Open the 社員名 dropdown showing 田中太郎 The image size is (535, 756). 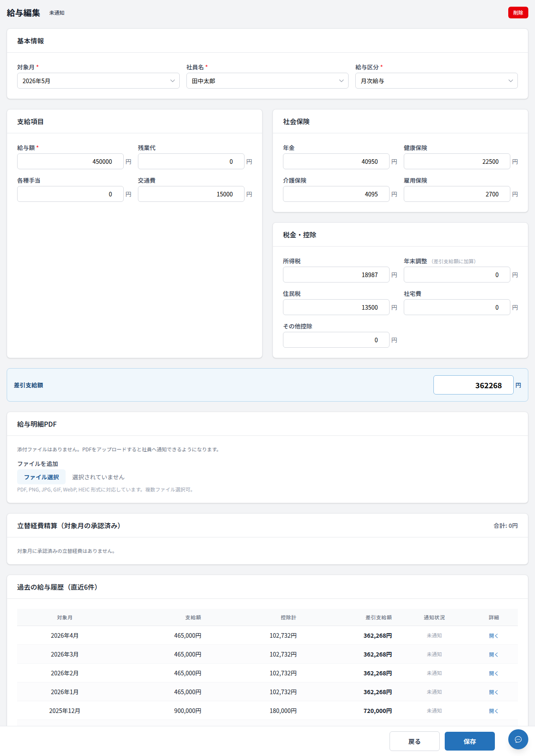tap(267, 81)
